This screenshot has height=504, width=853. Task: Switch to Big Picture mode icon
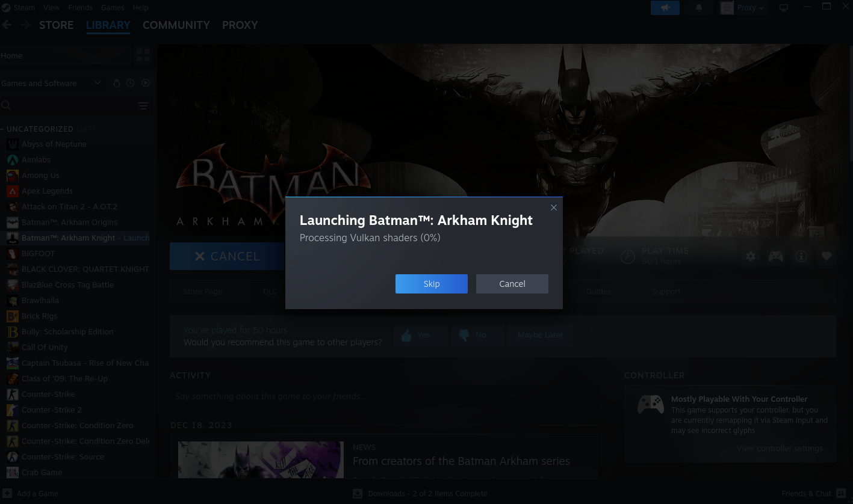pos(784,8)
